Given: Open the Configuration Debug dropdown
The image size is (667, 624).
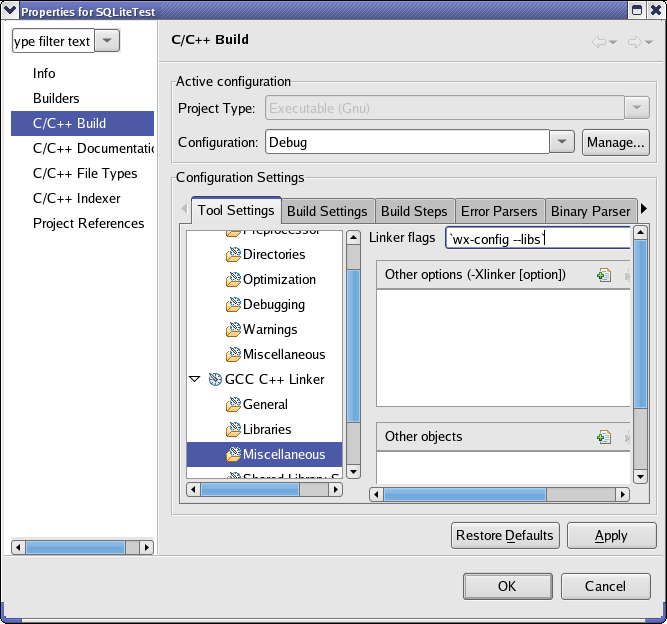Looking at the screenshot, I should 562,142.
